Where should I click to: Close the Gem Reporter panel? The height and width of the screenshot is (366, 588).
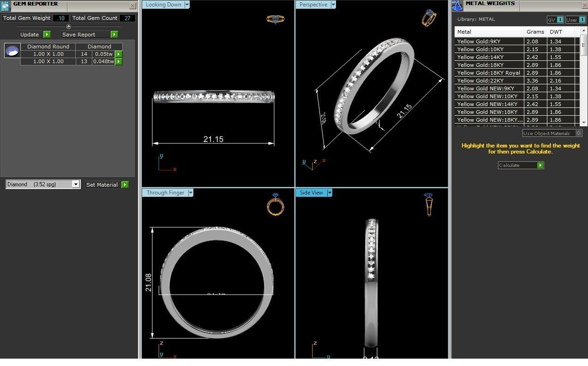coord(133,6)
